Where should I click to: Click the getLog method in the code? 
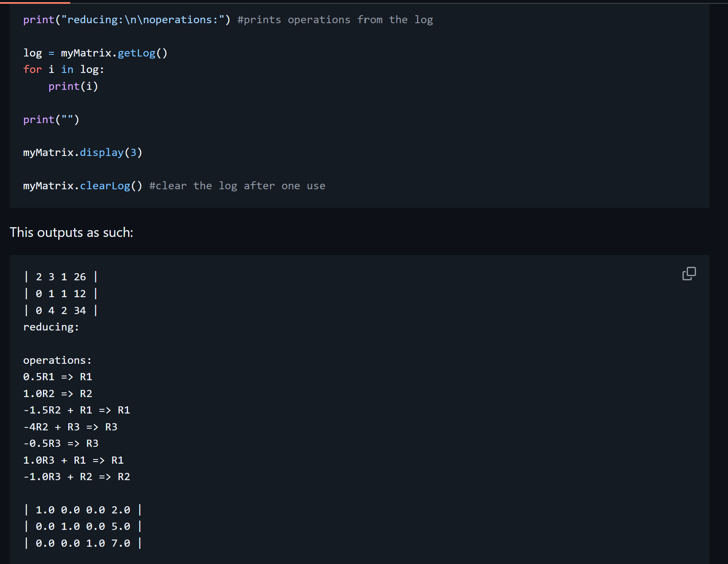tap(136, 53)
